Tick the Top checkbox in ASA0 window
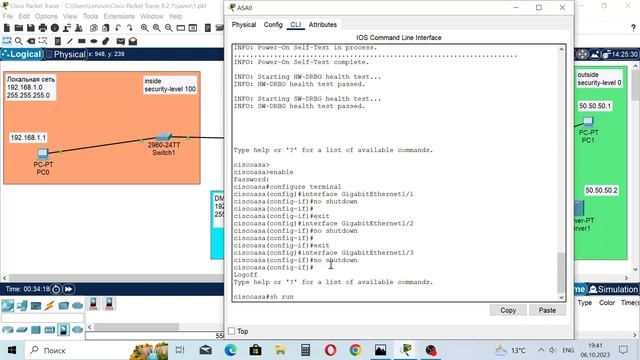Screen dimensions: 640x360 (x=231, y=331)
